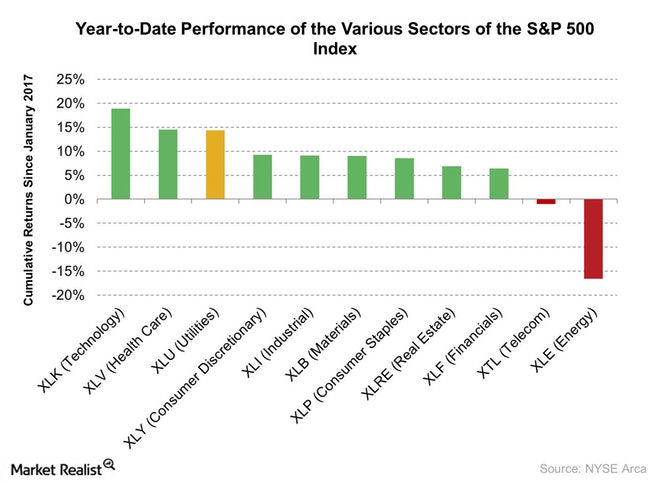Click the Market Realist magnifier logo icon

pyautogui.click(x=109, y=463)
